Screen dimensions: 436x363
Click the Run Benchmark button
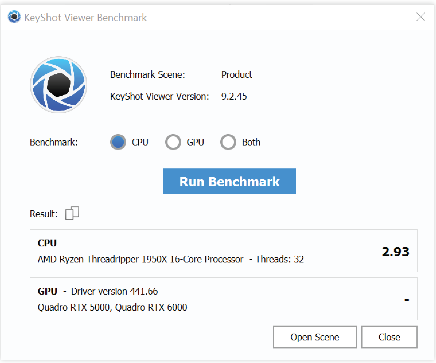click(x=229, y=181)
